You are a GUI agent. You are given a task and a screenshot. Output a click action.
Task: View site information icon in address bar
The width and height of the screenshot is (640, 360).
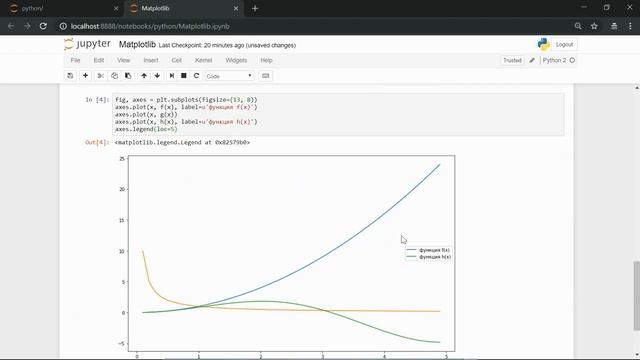[x=63, y=26]
